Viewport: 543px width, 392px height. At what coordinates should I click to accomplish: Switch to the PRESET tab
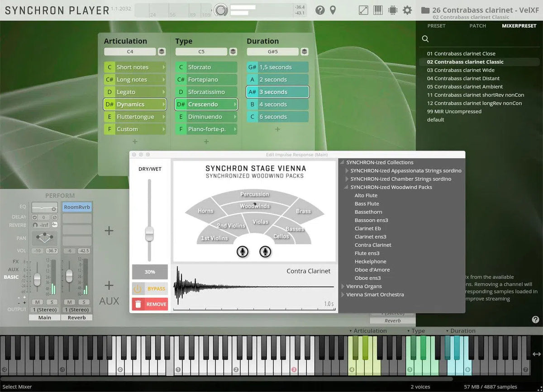coord(436,26)
